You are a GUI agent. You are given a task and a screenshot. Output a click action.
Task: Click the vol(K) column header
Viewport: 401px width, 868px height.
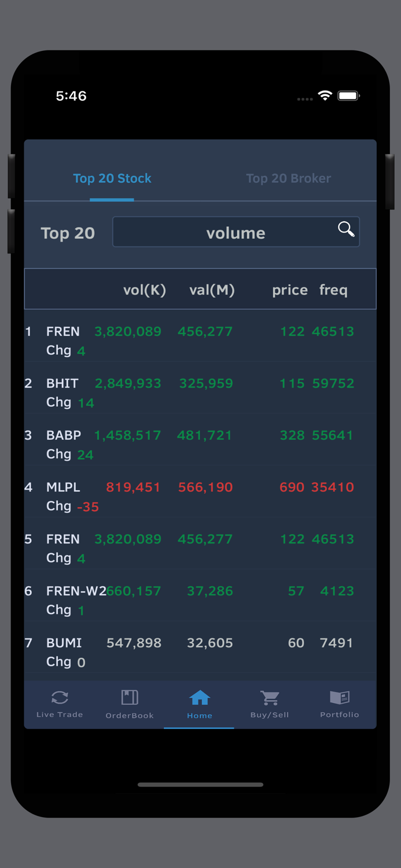[x=144, y=290]
